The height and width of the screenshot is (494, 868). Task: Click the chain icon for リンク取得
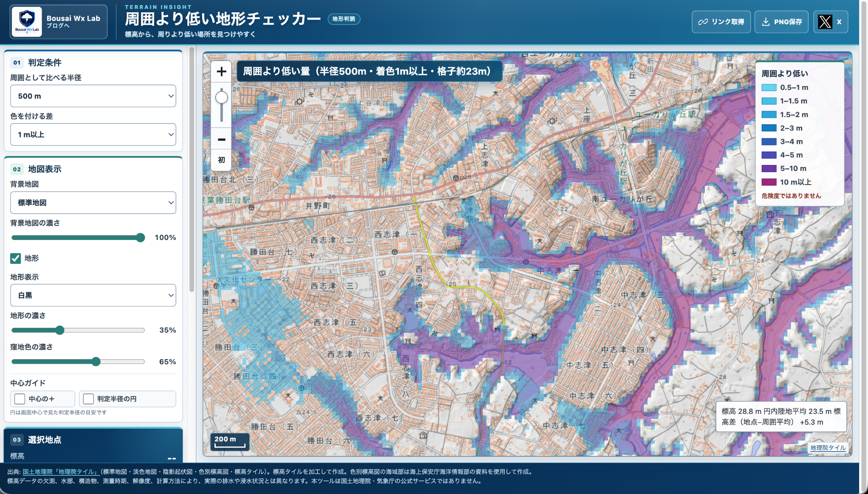(703, 22)
